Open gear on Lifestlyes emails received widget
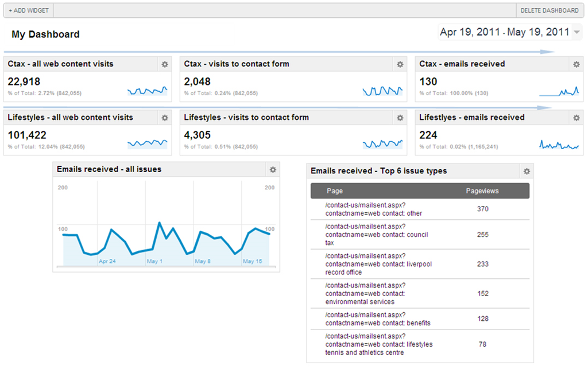 [577, 118]
